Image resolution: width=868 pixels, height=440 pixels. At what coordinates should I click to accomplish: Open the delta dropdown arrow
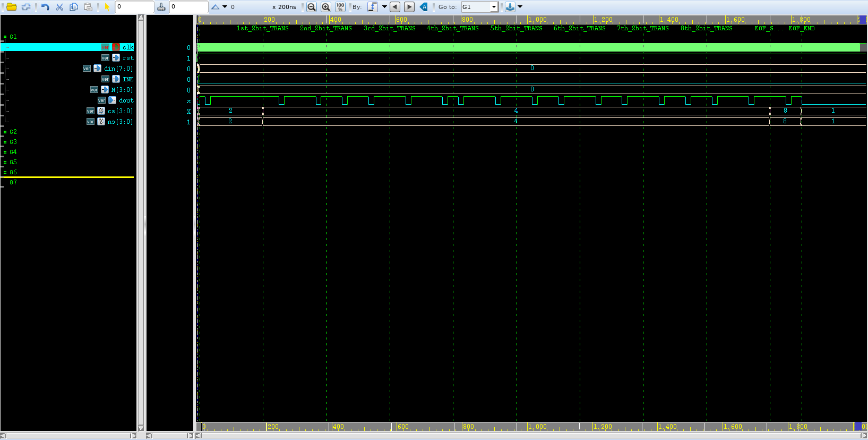click(225, 7)
